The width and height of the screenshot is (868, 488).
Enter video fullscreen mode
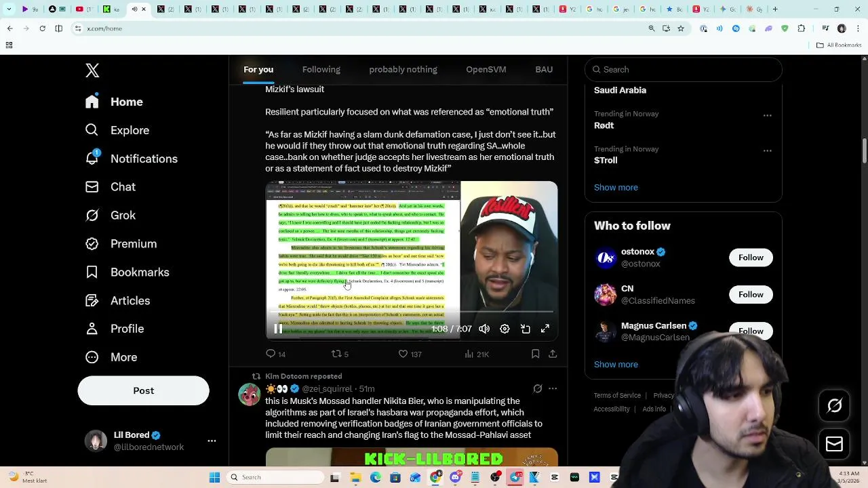(x=545, y=329)
